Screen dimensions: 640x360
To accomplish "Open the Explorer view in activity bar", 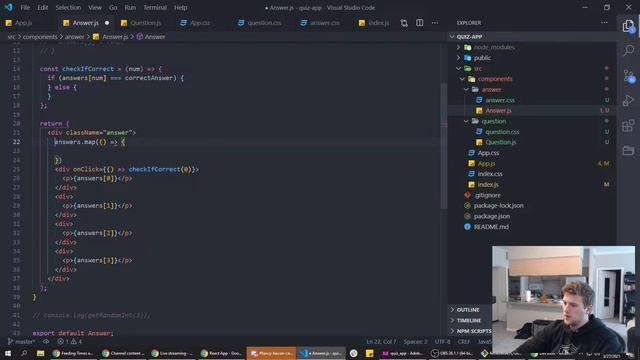I will 629,27.
